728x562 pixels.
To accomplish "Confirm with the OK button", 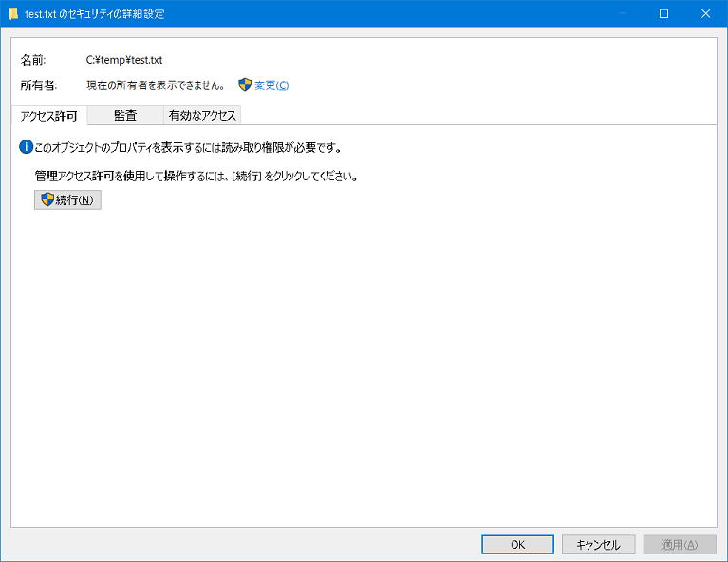I will point(517,545).
